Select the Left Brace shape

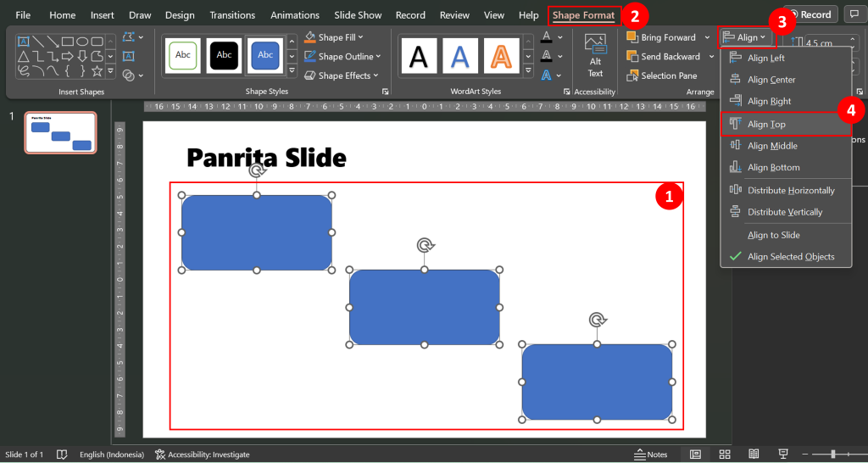click(x=68, y=71)
